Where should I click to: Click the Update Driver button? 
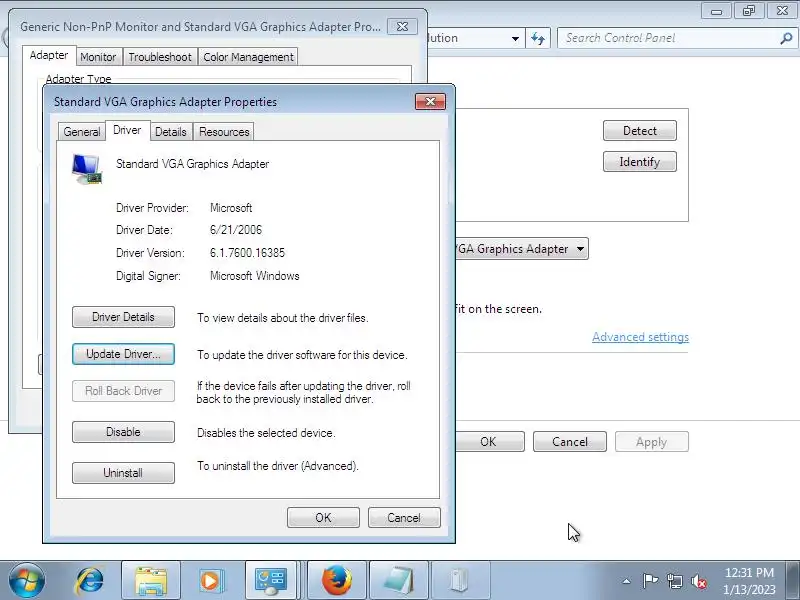(x=123, y=354)
